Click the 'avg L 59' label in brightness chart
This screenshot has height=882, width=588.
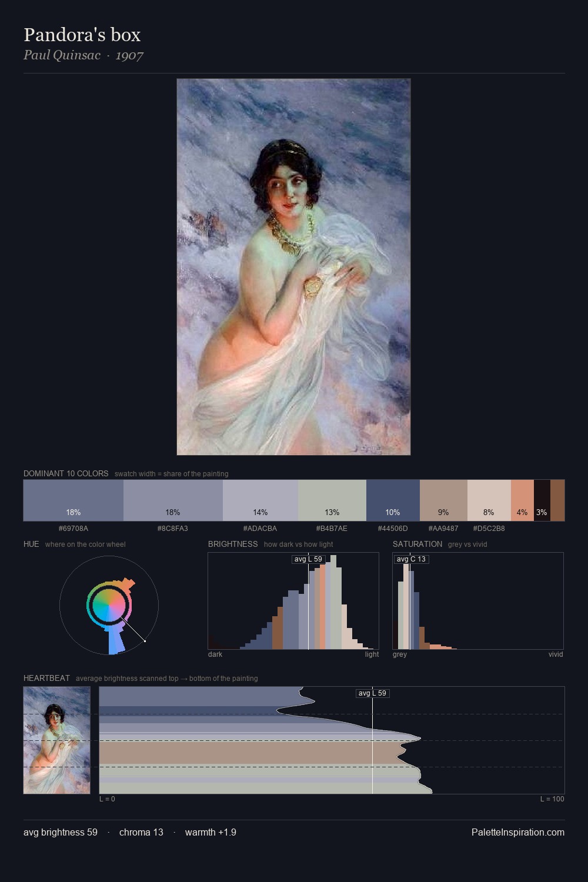(309, 559)
